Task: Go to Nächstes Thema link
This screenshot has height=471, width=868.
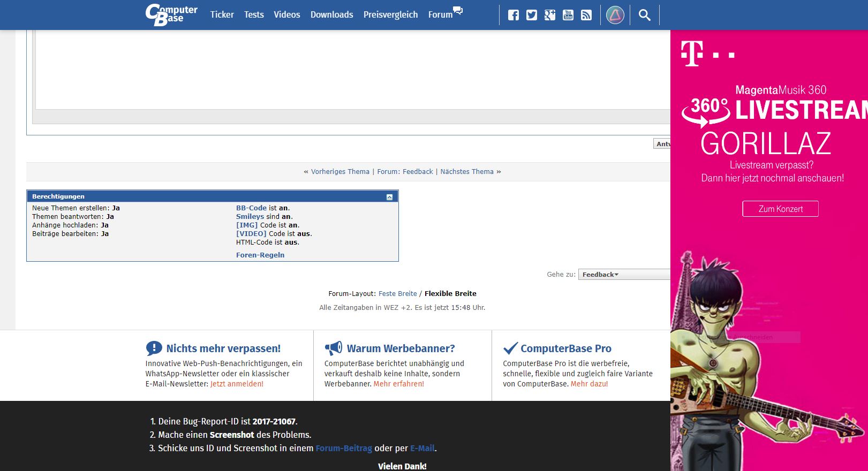Action: point(467,172)
